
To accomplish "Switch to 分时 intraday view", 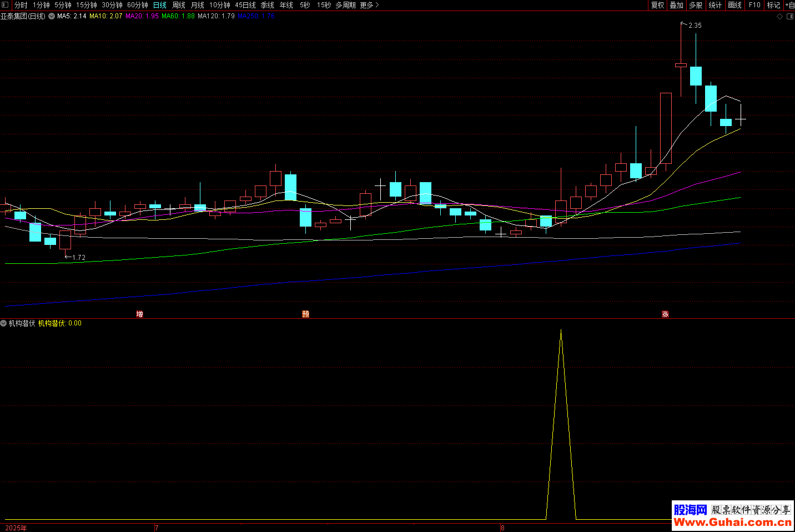I will click(21, 5).
